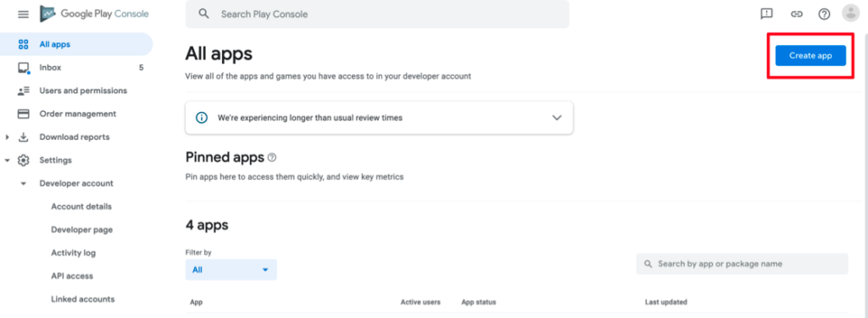Focus the Search by app or package field
This screenshot has height=318, width=868.
click(x=742, y=264)
